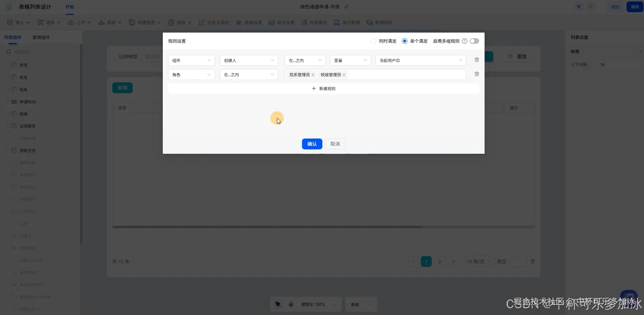Click the 外部服务 toolbar icon
This screenshot has width=644, height=315.
(x=314, y=22)
